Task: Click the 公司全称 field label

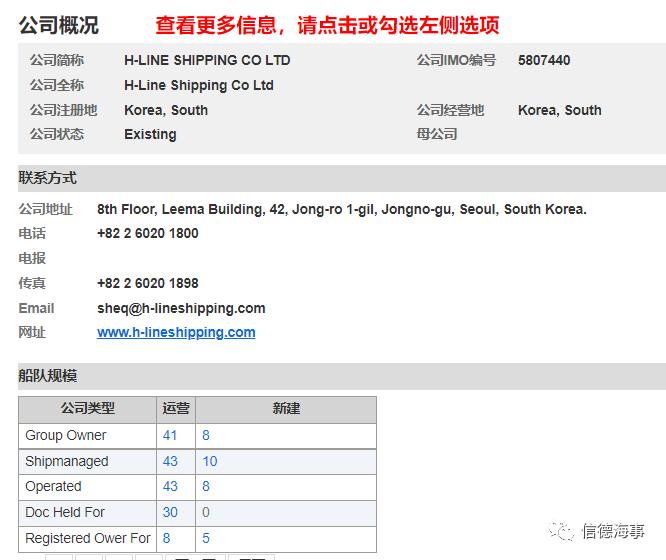Action: (x=57, y=85)
